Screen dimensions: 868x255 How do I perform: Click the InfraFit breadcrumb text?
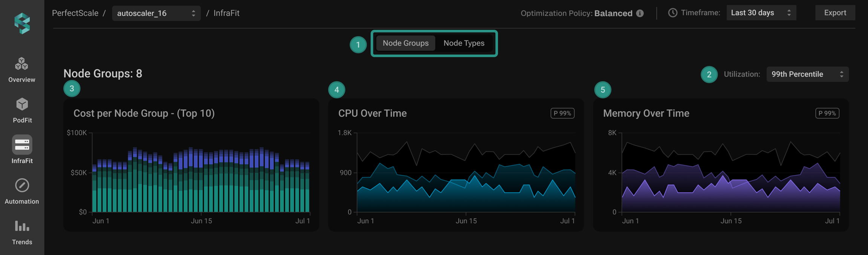tap(226, 13)
